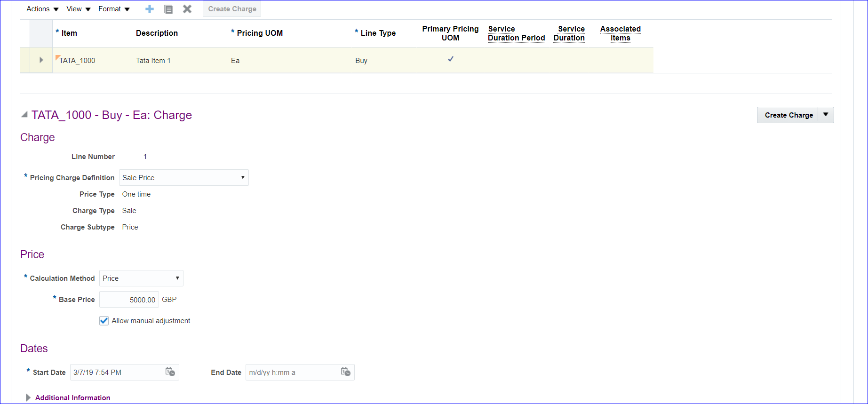Click the Duplicate row icon in toolbar
The height and width of the screenshot is (404, 868).
tap(168, 9)
